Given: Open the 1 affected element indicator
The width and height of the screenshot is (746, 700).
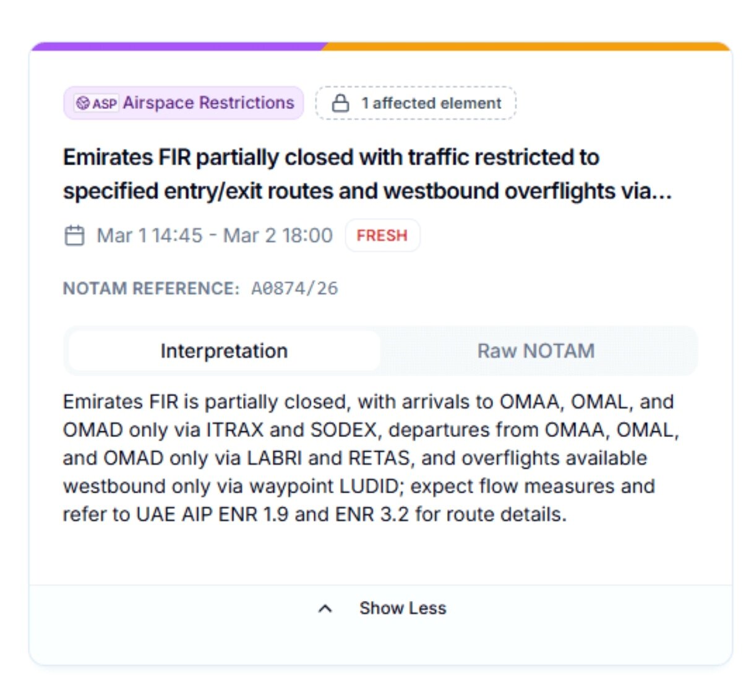Looking at the screenshot, I should (x=415, y=103).
